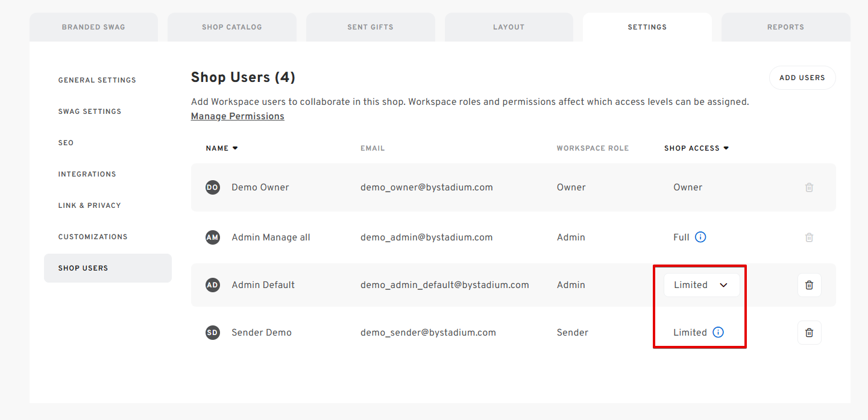Click trash icon for Sender Demo
Viewport: 868px width, 420px height.
(x=809, y=333)
